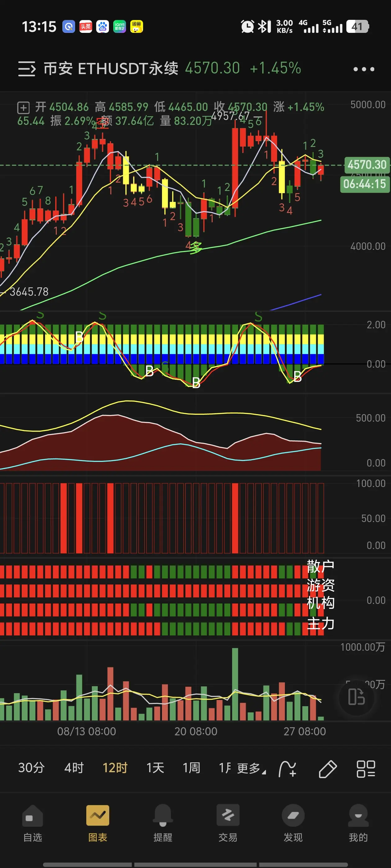Tap the Baidu paw notification icon
The width and height of the screenshot is (391, 868).
click(102, 27)
